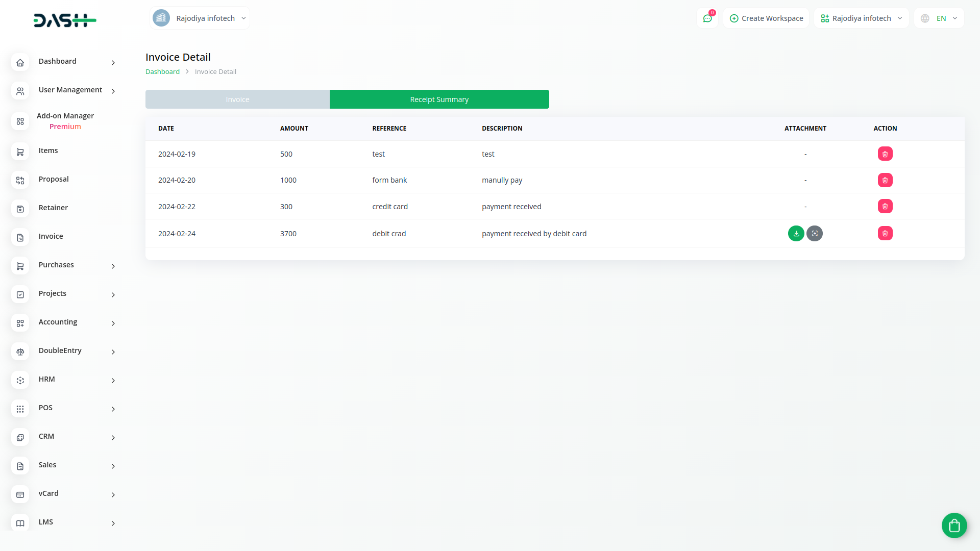The height and width of the screenshot is (551, 980).
Task: Download the debit card payment attachment
Action: click(796, 234)
